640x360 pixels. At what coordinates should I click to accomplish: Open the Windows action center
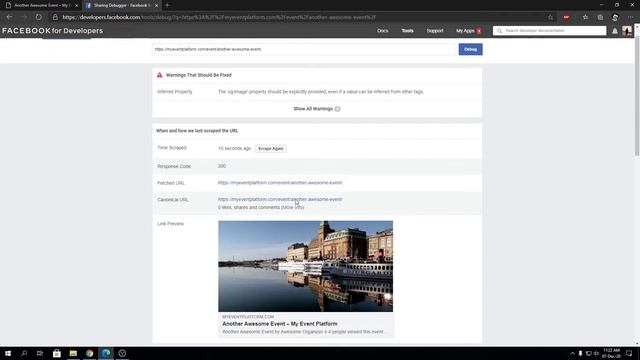pyautogui.click(x=629, y=353)
